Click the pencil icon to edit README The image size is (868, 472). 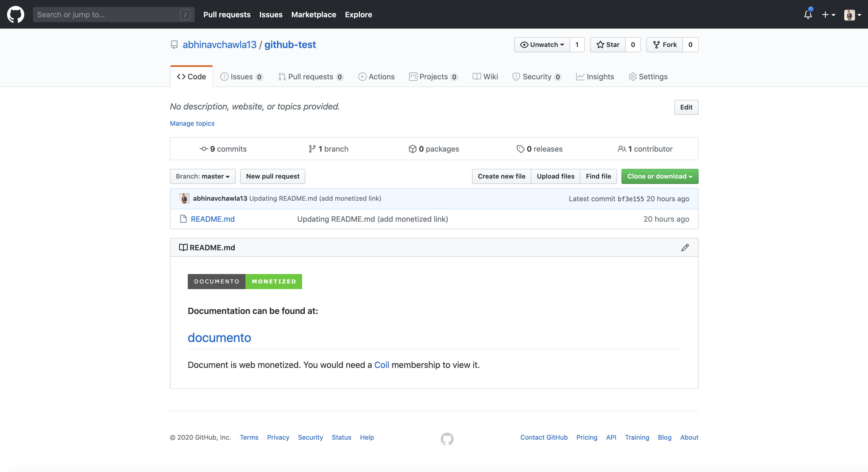[685, 248]
